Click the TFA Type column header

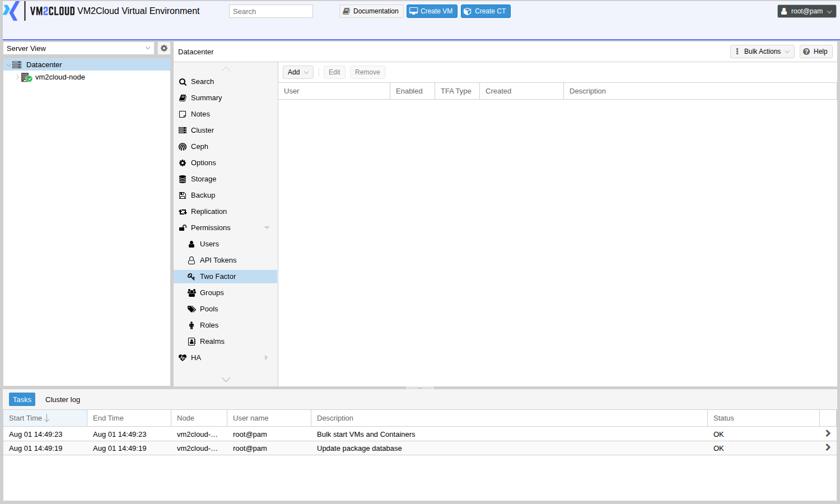[x=457, y=91]
